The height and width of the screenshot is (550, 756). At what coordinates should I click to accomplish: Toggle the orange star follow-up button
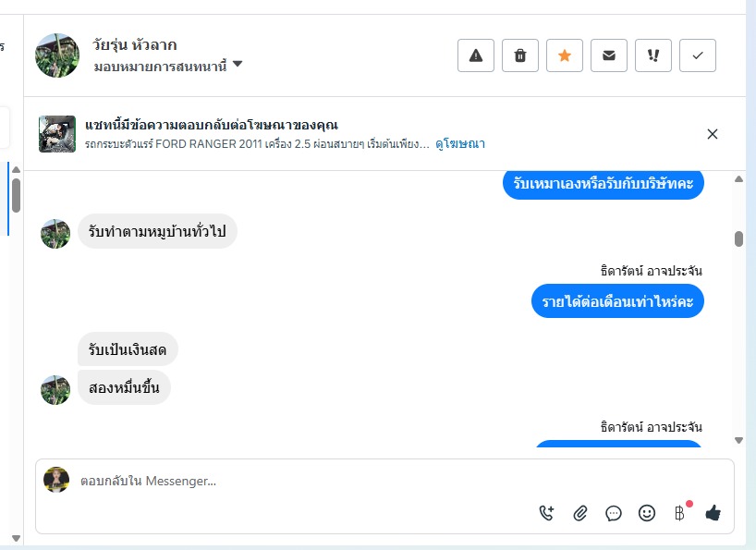point(565,55)
